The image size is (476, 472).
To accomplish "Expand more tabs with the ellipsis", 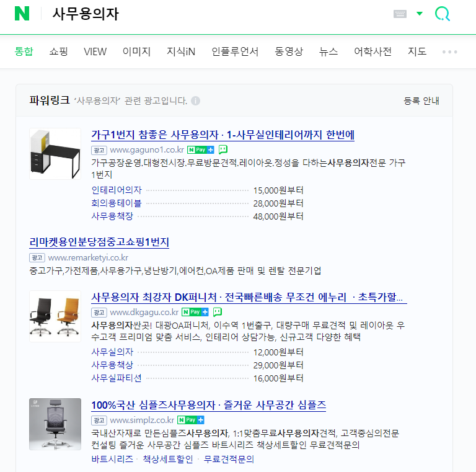I will point(449,52).
